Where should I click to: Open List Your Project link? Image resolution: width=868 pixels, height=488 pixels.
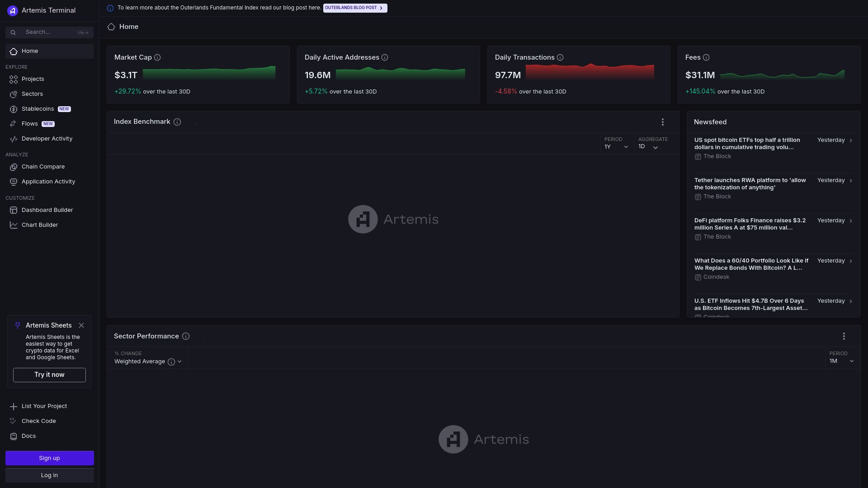[x=49, y=406]
